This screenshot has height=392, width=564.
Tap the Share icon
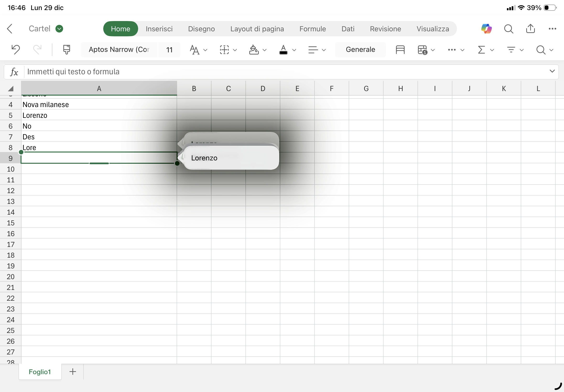(x=530, y=28)
